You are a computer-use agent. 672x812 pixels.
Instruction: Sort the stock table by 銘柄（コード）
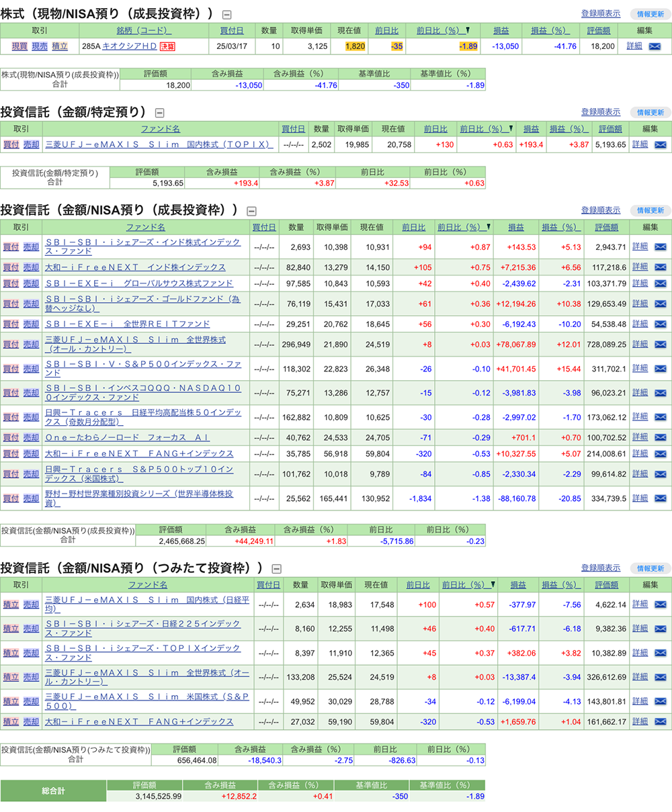tap(144, 30)
